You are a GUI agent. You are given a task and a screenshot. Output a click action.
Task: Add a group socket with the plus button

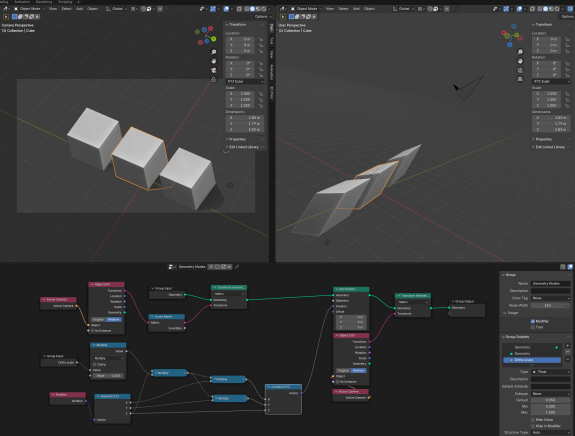point(567,345)
